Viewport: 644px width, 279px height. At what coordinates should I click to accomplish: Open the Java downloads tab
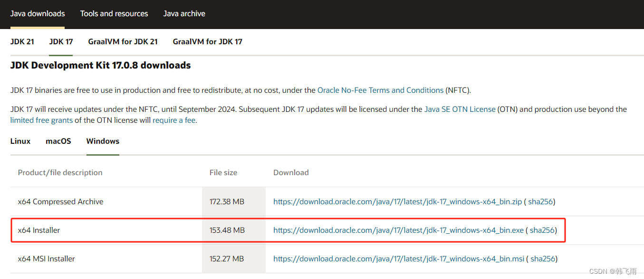(38, 14)
